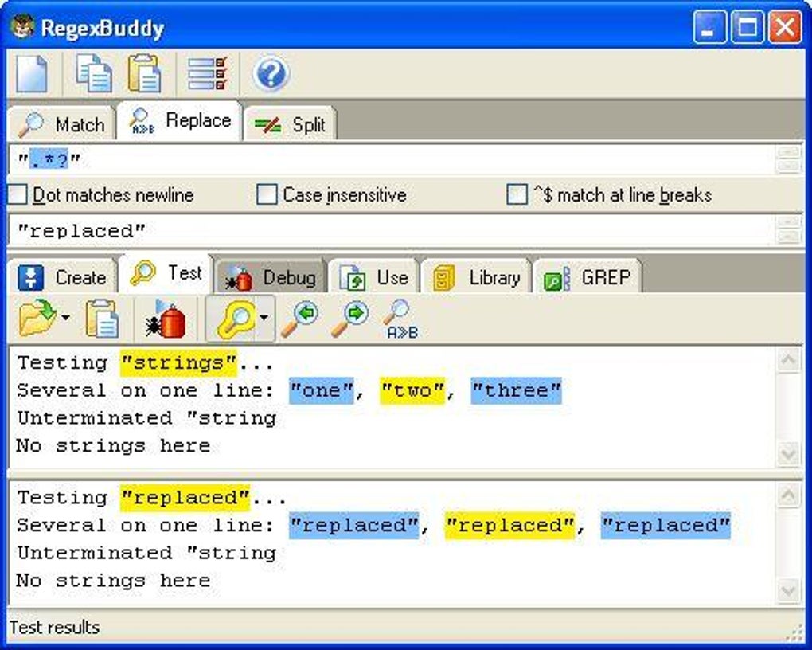Start debugging with the red bug icon

(166, 319)
